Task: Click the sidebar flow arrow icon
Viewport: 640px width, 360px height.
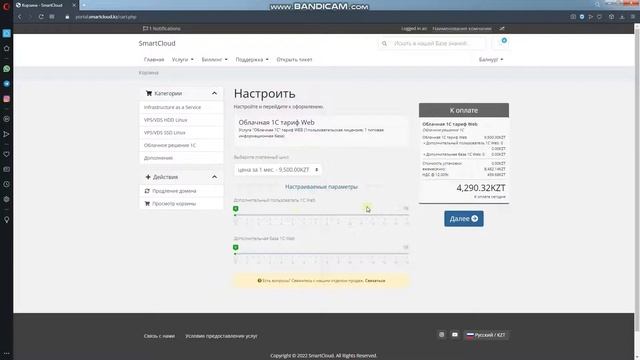Action: tap(7, 134)
